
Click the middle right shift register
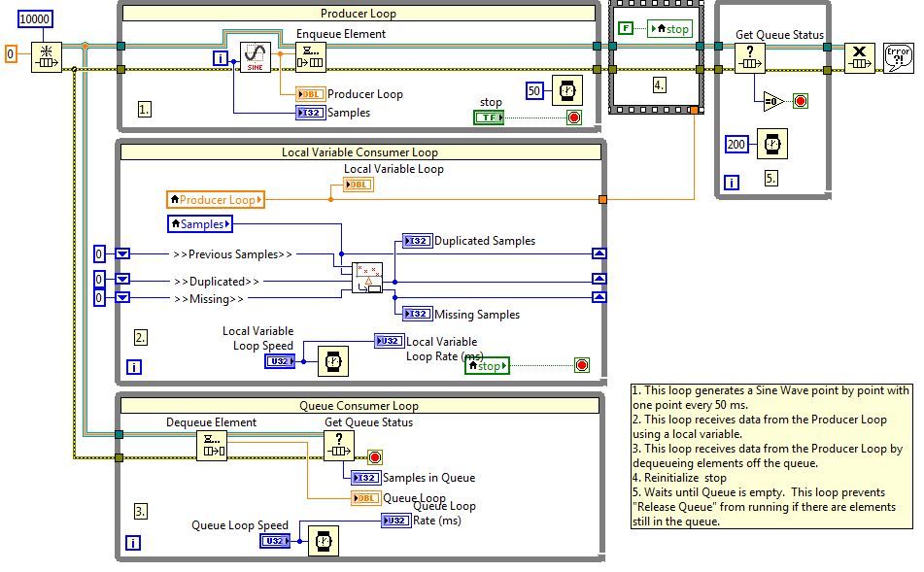click(599, 279)
